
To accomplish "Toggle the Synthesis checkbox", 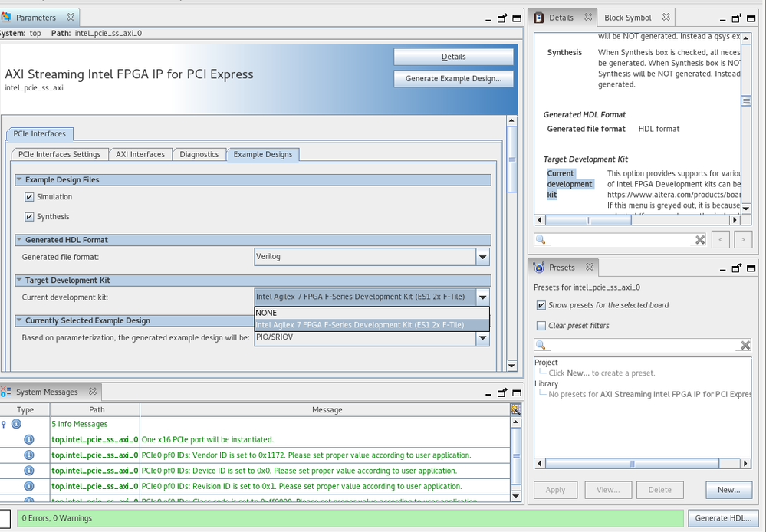I will click(x=29, y=217).
